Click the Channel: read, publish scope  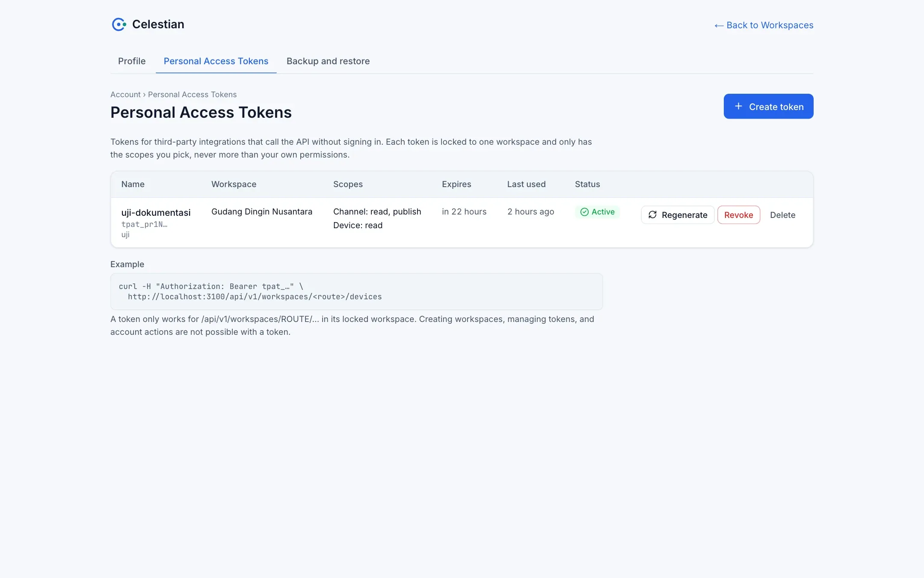377,212
